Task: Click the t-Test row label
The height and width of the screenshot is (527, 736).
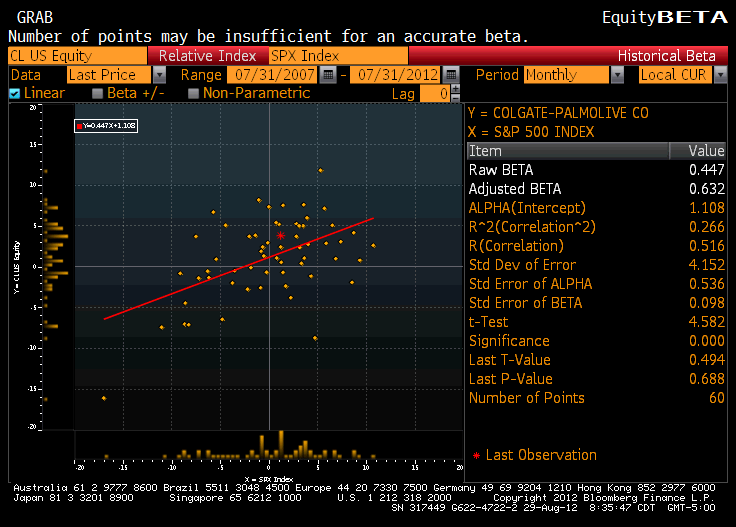Action: point(488,322)
